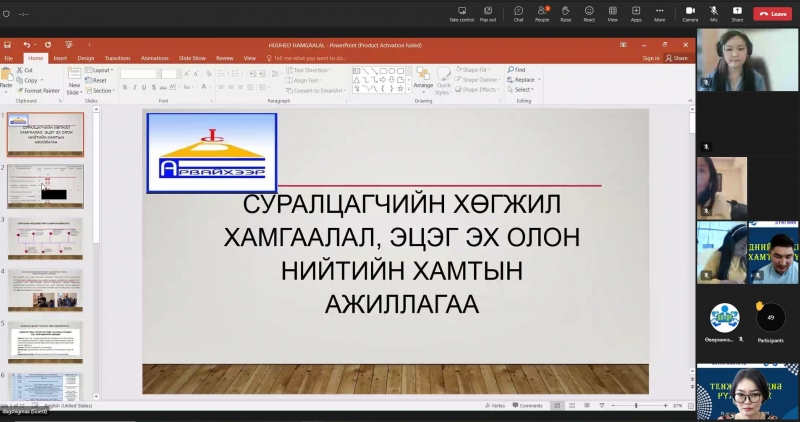Raise your hand in the meeting
800x422 pixels.
coord(566,13)
